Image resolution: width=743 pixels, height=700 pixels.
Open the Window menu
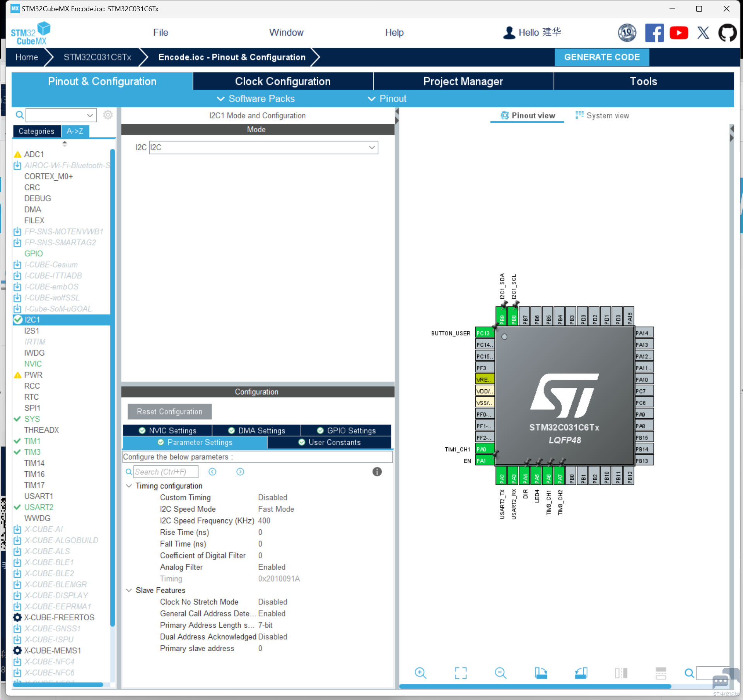point(286,33)
